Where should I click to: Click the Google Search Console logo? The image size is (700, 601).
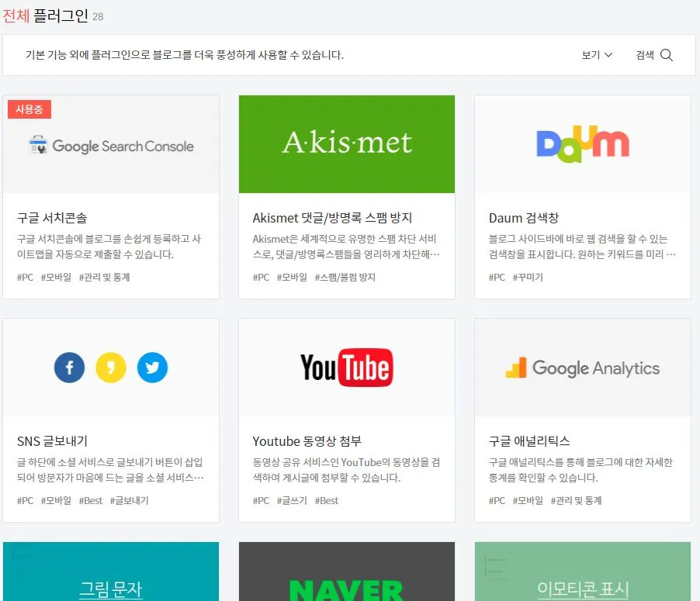click(x=111, y=146)
